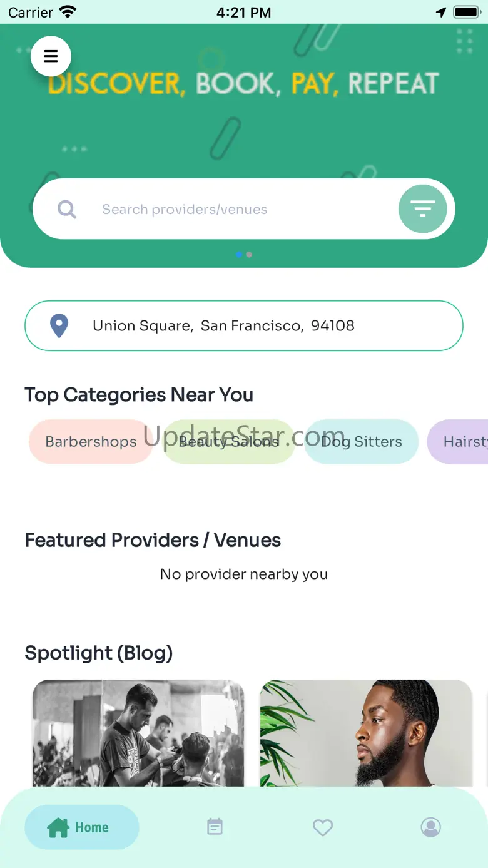
Task: Tap the location pin icon
Action: coord(59,326)
